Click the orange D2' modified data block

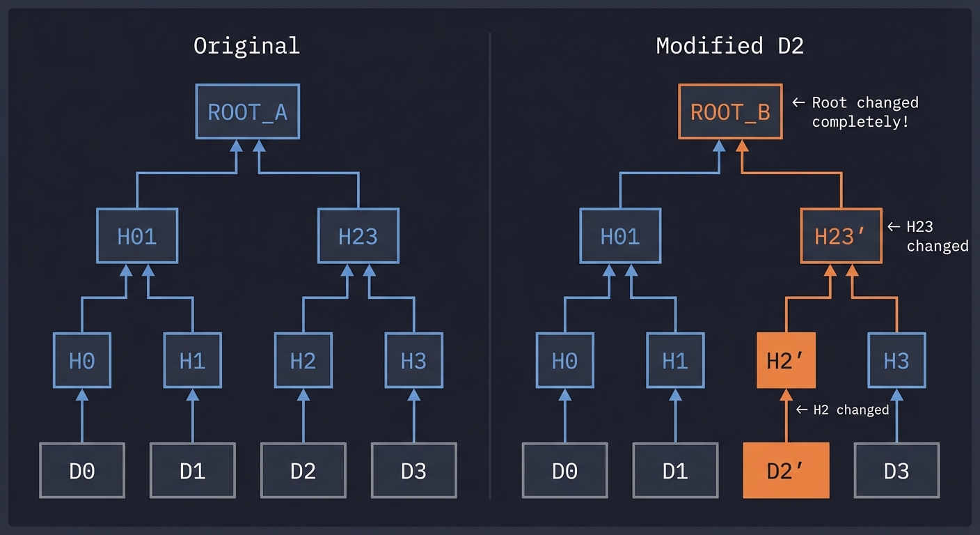[785, 470]
